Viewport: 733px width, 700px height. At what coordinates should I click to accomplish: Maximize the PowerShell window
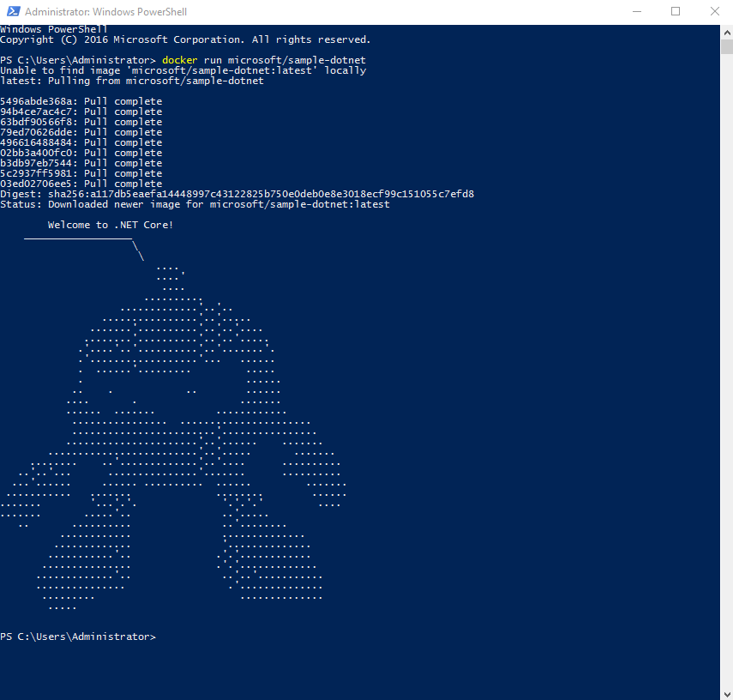pos(676,12)
